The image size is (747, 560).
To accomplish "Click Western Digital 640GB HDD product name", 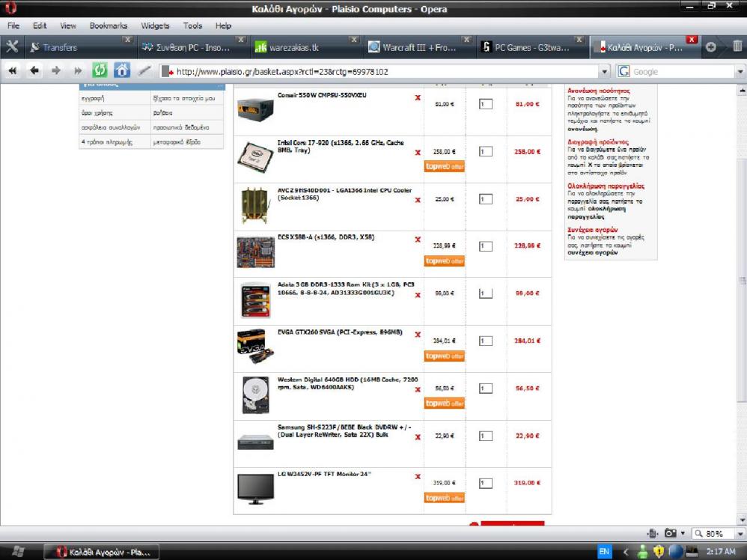I will (x=348, y=383).
